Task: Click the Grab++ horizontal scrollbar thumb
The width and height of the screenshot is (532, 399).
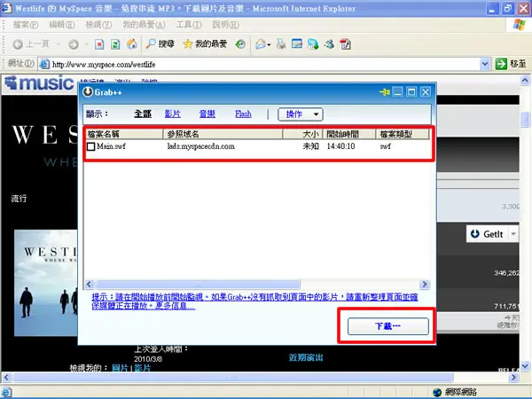Action: (198, 285)
